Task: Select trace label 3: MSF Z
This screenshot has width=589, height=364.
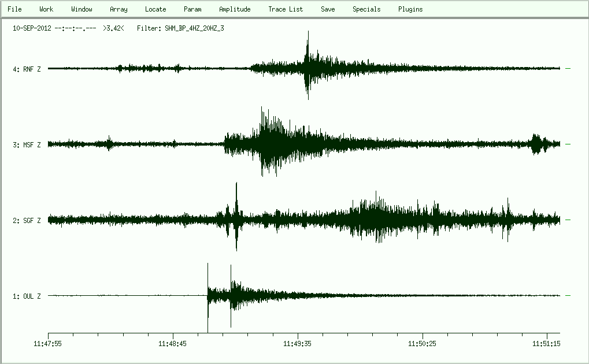Action: click(x=27, y=145)
